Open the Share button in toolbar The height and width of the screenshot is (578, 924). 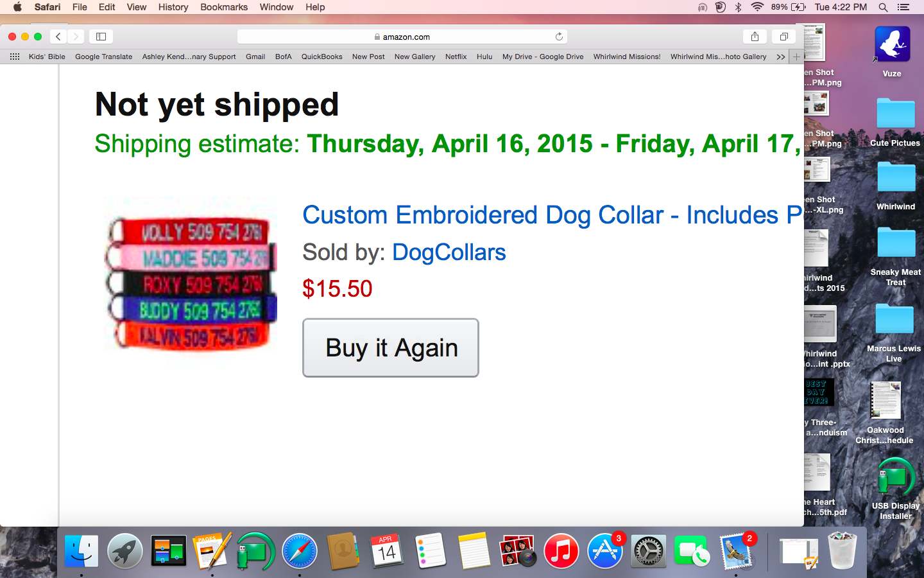tap(755, 37)
